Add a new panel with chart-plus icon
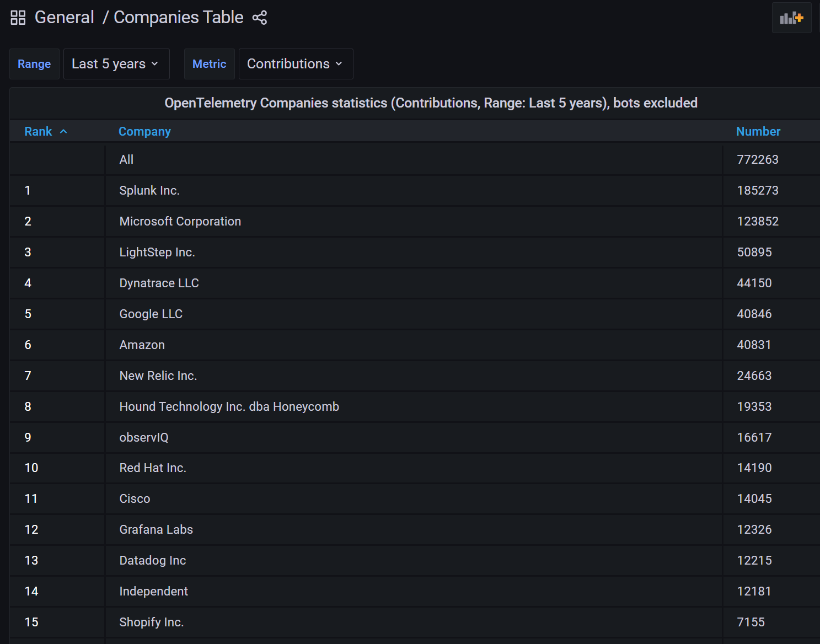The width and height of the screenshot is (820, 644). click(791, 18)
